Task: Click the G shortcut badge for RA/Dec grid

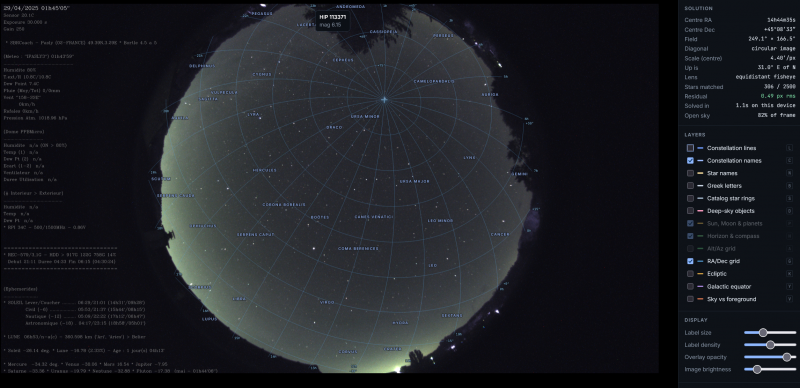Action: pos(789,261)
